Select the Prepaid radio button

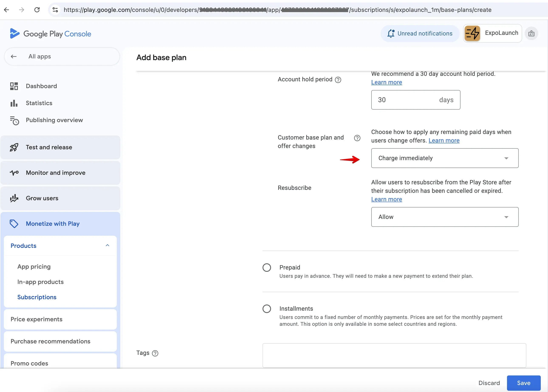point(267,267)
